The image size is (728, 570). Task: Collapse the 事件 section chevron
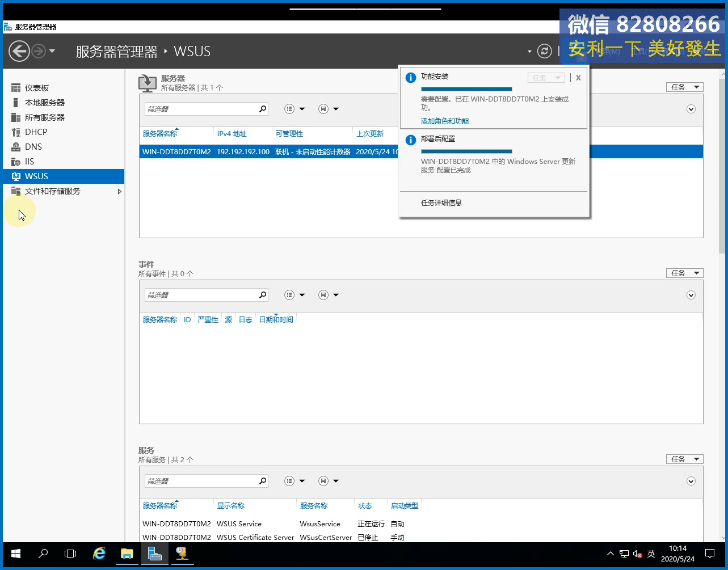(691, 295)
